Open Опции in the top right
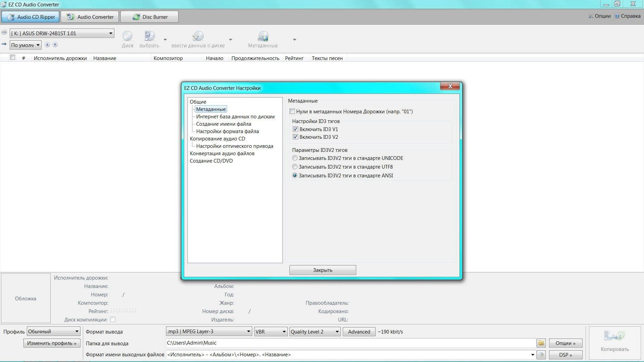Image resolution: width=644 pixels, height=362 pixels. point(600,16)
